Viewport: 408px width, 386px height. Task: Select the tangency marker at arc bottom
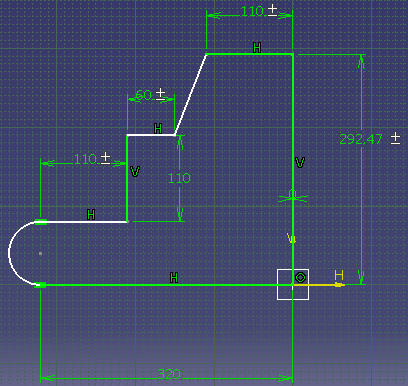(x=40, y=285)
